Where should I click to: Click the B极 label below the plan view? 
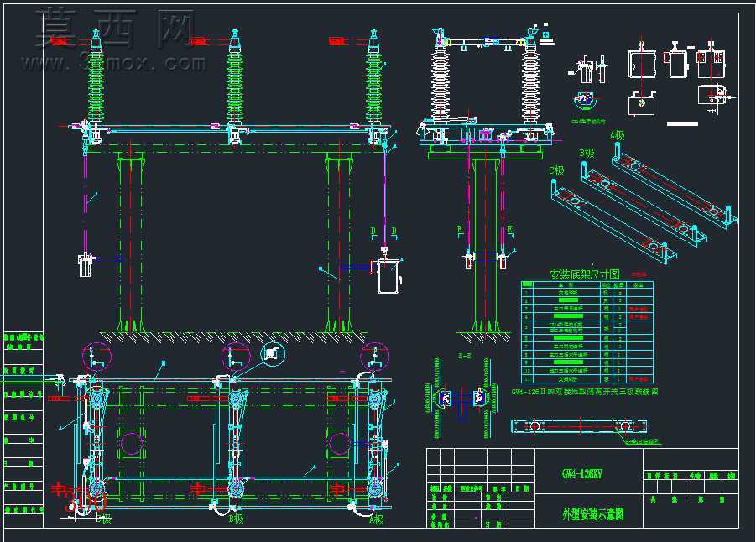(x=237, y=519)
